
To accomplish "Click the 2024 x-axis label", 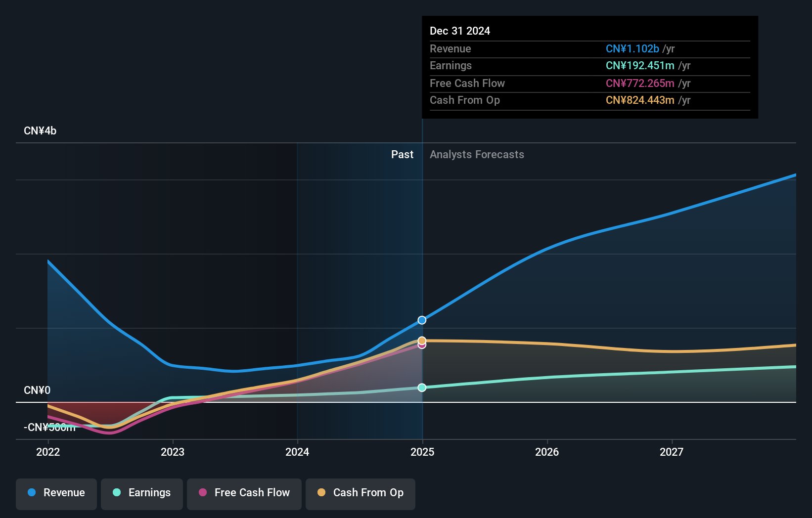I will click(297, 452).
